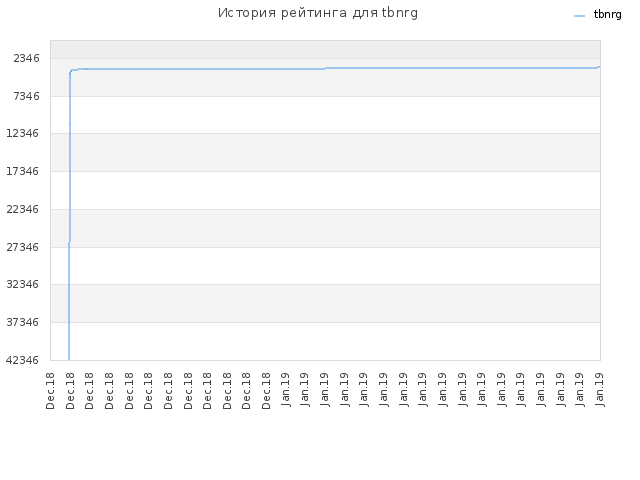
Task: Select the chart title История рейтинга для tbnrg
Action: pyautogui.click(x=318, y=13)
